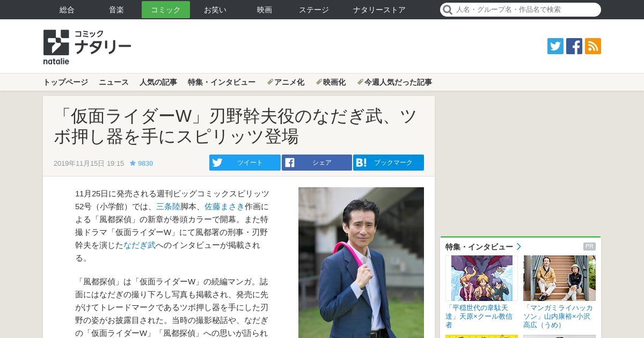
Task: Open the 平穏世代の韋駄天達 thumbnail
Action: tap(481, 278)
